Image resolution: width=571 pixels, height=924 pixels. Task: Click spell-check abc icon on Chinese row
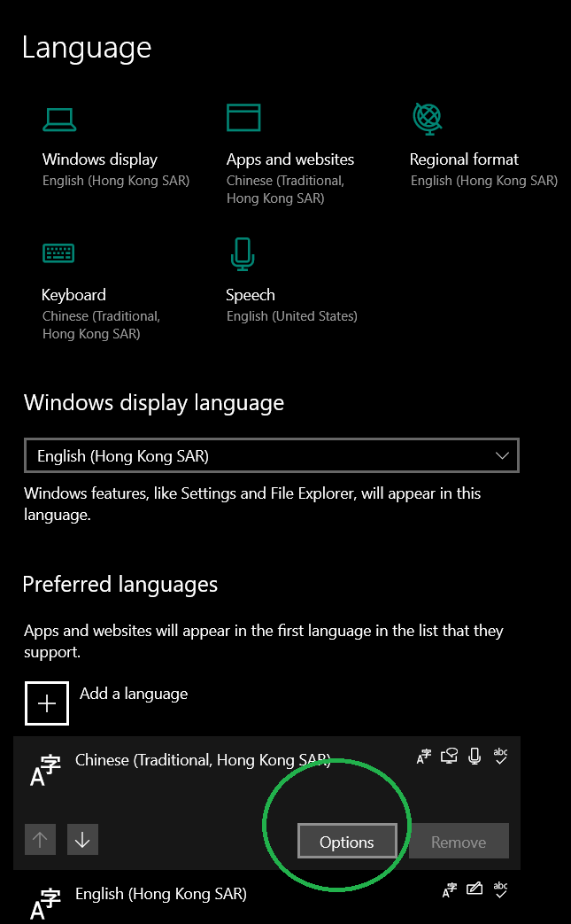pos(500,756)
